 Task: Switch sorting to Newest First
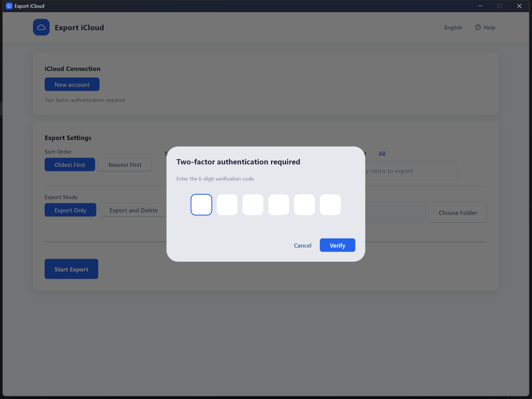pos(125,164)
